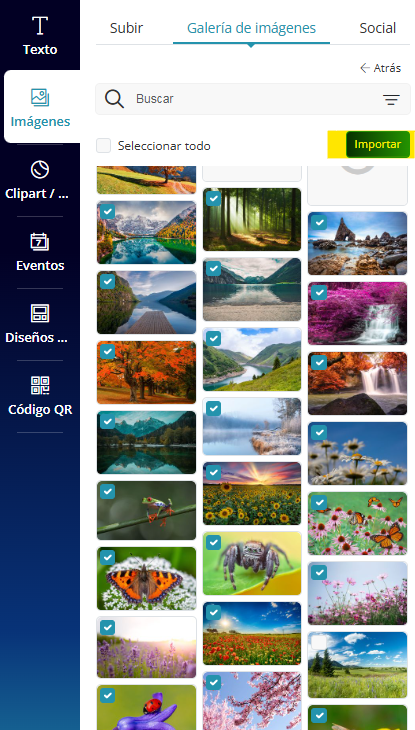Open the Eventos calendar icon
Screen dimensions: 415x730
click(x=40, y=241)
